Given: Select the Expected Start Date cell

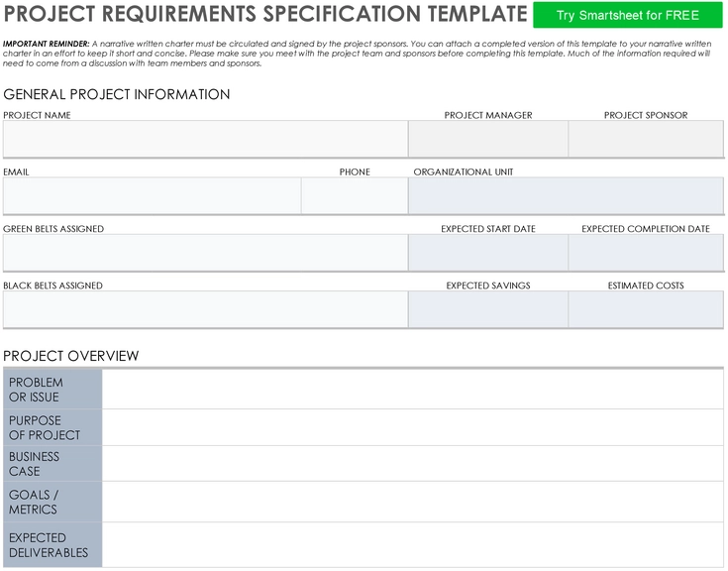Looking at the screenshot, I should pyautogui.click(x=488, y=253).
